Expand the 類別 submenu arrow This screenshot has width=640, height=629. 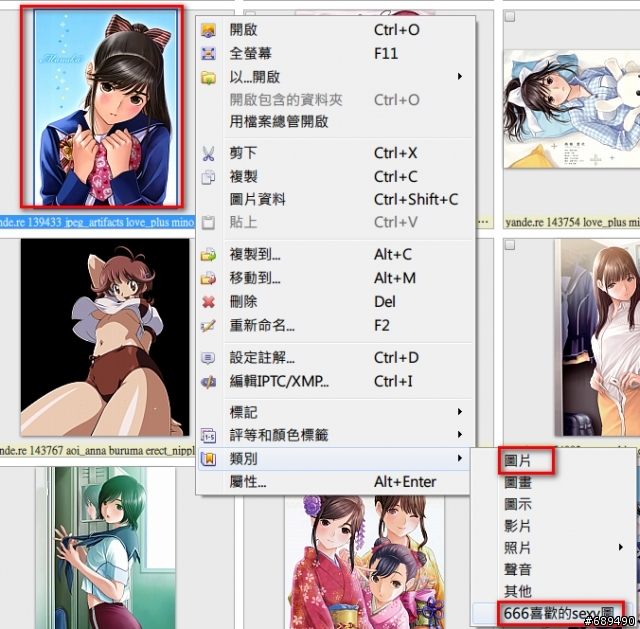click(x=460, y=458)
